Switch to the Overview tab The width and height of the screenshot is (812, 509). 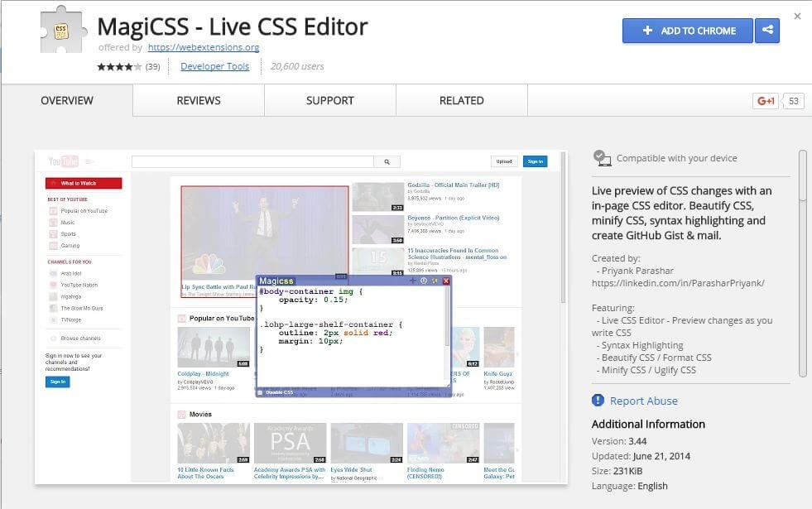pos(67,100)
